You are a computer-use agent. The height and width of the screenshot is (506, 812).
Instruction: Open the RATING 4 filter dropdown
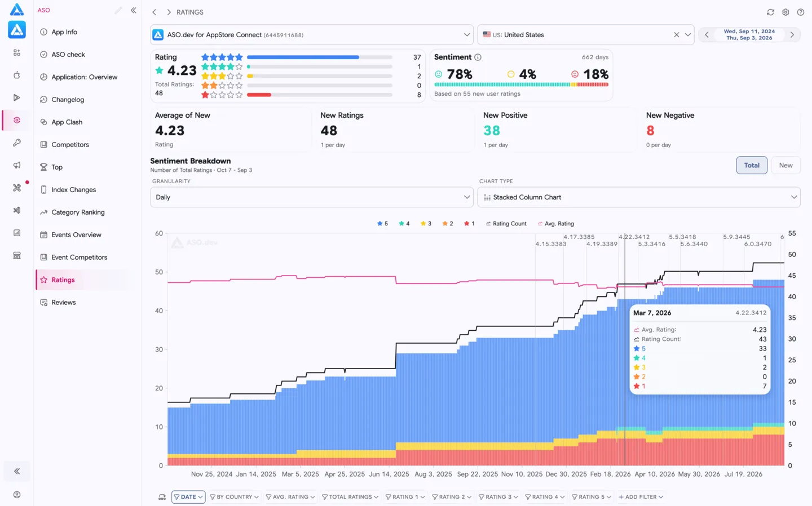coord(545,497)
